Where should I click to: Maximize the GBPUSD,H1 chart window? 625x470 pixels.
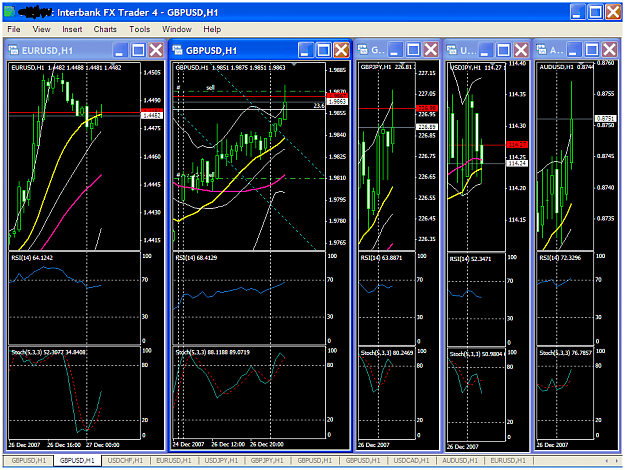[323, 50]
